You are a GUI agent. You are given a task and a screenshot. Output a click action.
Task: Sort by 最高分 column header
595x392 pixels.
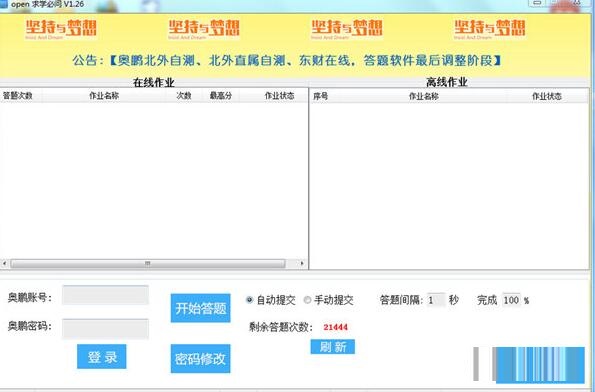220,96
